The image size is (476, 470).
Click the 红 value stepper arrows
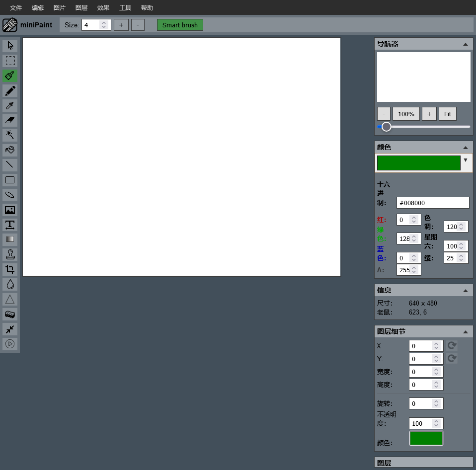click(x=414, y=220)
